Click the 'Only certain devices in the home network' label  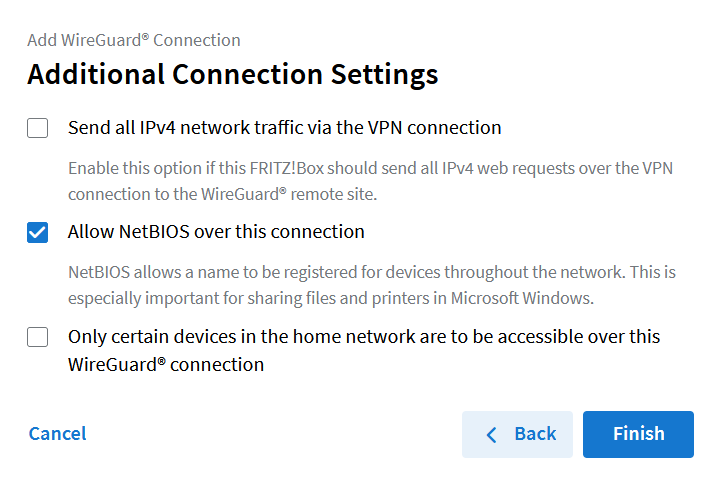364,351
